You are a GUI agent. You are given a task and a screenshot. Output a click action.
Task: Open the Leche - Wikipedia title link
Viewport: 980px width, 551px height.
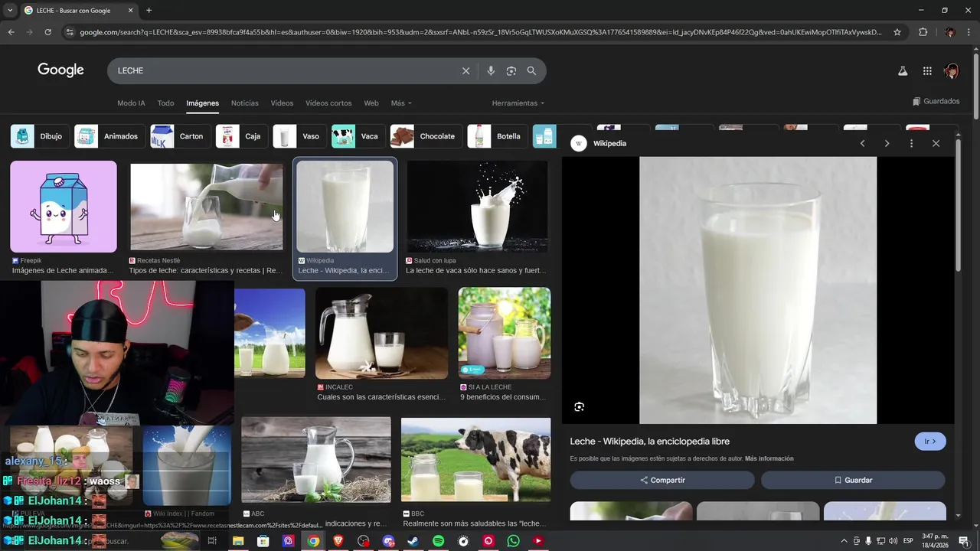pos(649,442)
